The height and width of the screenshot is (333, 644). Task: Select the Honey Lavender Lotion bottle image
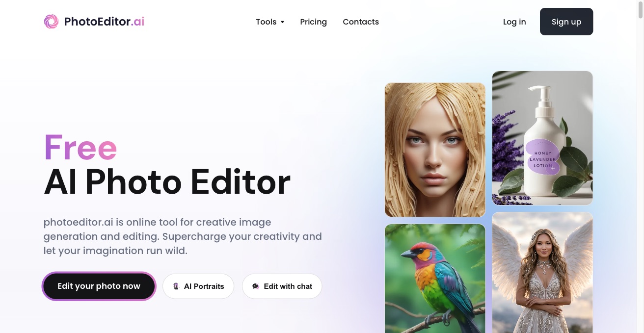tap(542, 138)
